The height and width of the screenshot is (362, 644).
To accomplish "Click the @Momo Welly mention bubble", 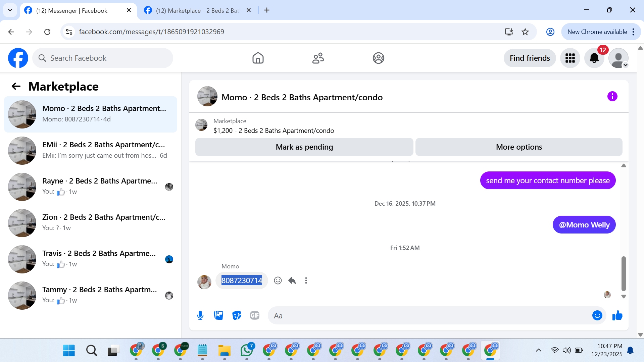I will (584, 225).
